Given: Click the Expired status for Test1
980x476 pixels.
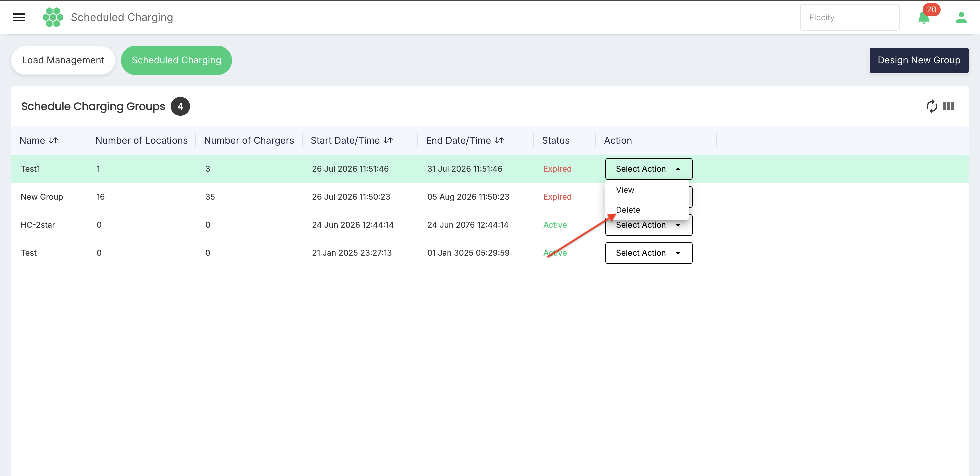Looking at the screenshot, I should coord(557,169).
